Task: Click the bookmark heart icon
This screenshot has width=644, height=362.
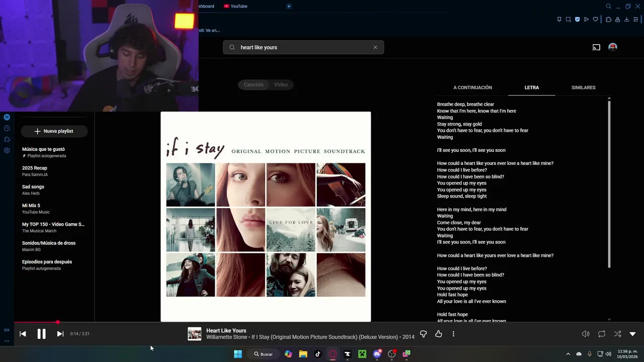Action: 596,20
